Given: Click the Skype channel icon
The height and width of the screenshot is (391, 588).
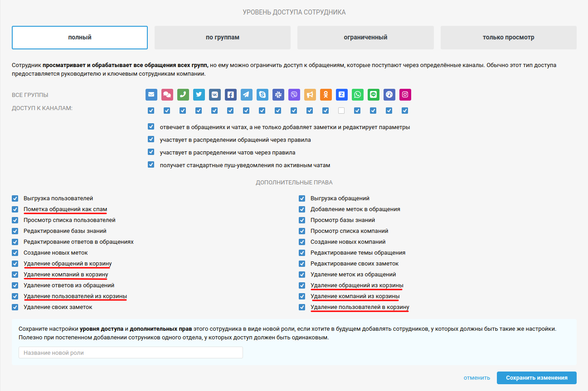Looking at the screenshot, I should click(x=262, y=95).
